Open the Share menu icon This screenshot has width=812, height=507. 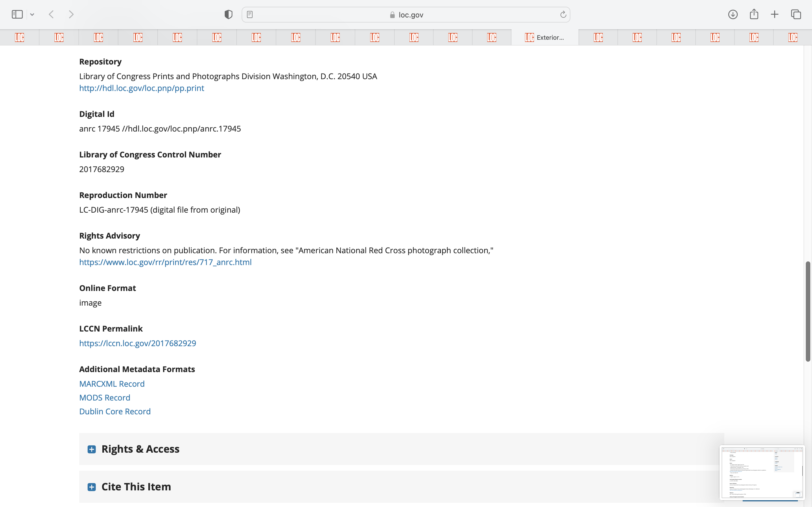coord(754,14)
